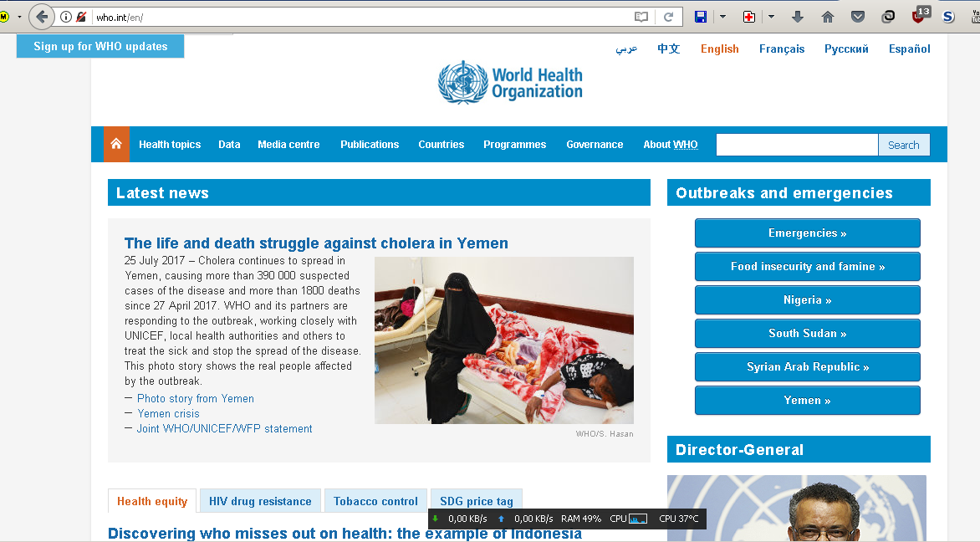The image size is (980, 542).
Task: Go back with the browser back arrow
Action: pyautogui.click(x=41, y=17)
